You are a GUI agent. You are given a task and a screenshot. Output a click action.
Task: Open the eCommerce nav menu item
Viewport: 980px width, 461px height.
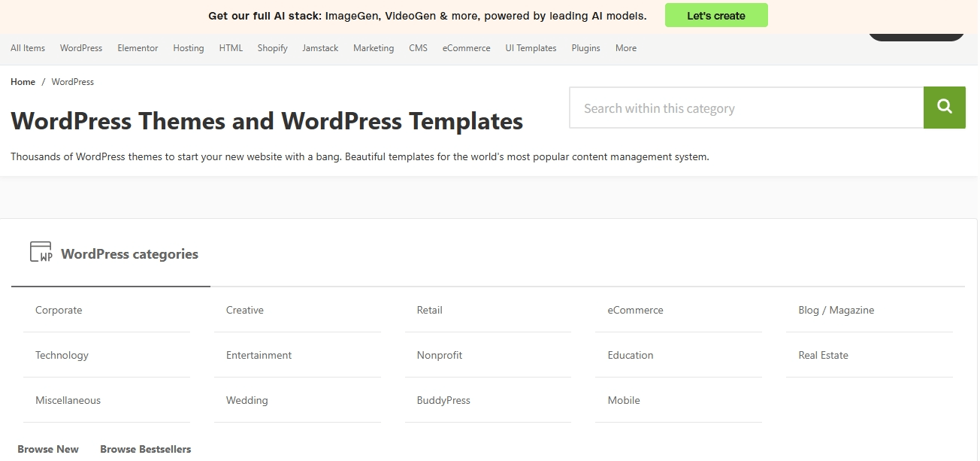click(x=466, y=48)
